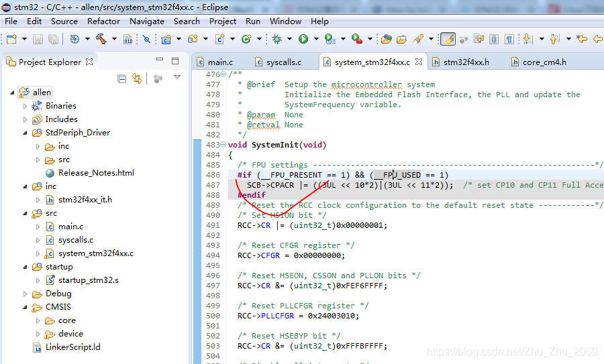Image resolution: width=604 pixels, height=364 pixels.
Task: Open the Run button dropdown arrow
Action: [x=316, y=39]
